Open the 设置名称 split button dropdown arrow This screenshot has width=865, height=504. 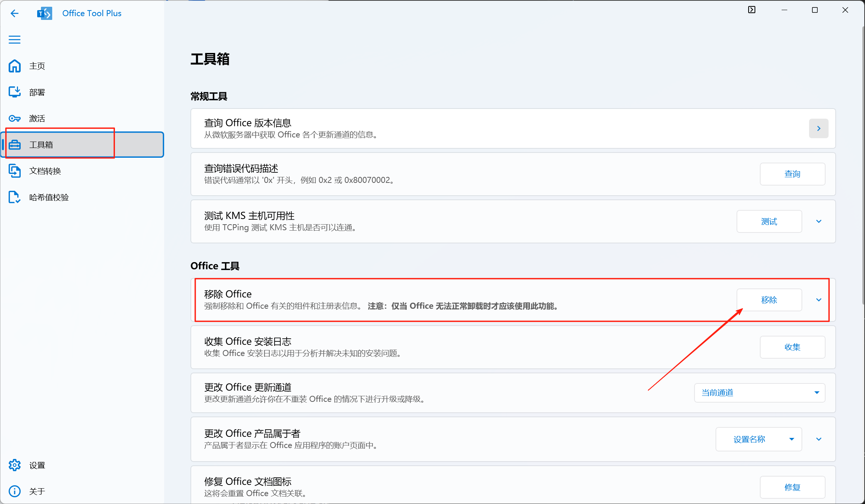[792, 439]
